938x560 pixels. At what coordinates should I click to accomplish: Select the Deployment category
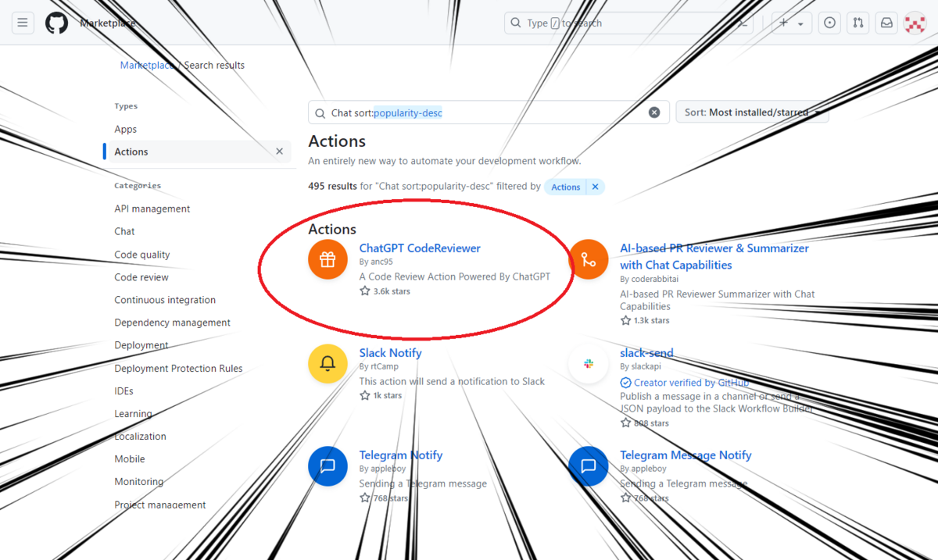click(x=141, y=345)
